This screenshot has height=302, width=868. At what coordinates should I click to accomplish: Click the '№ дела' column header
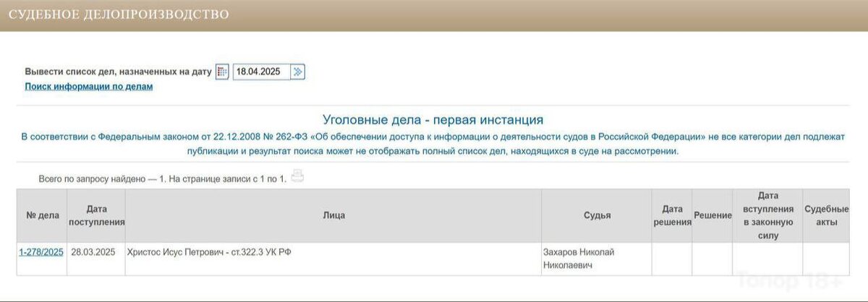coord(41,215)
